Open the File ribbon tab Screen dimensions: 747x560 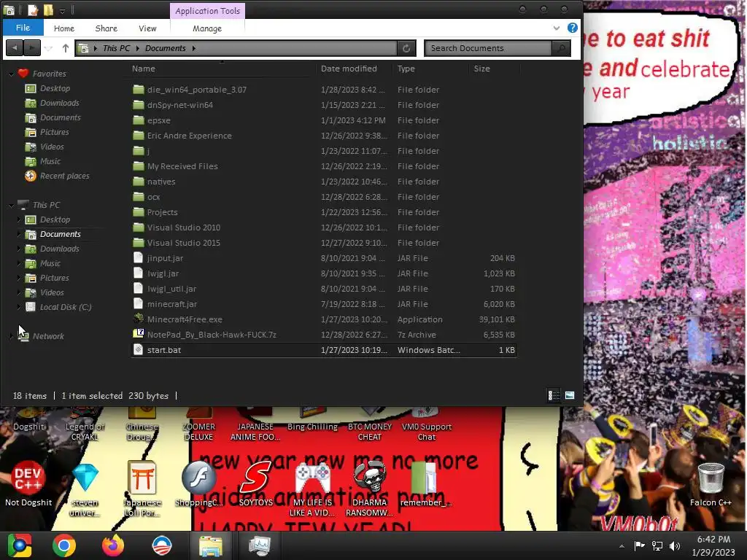23,28
